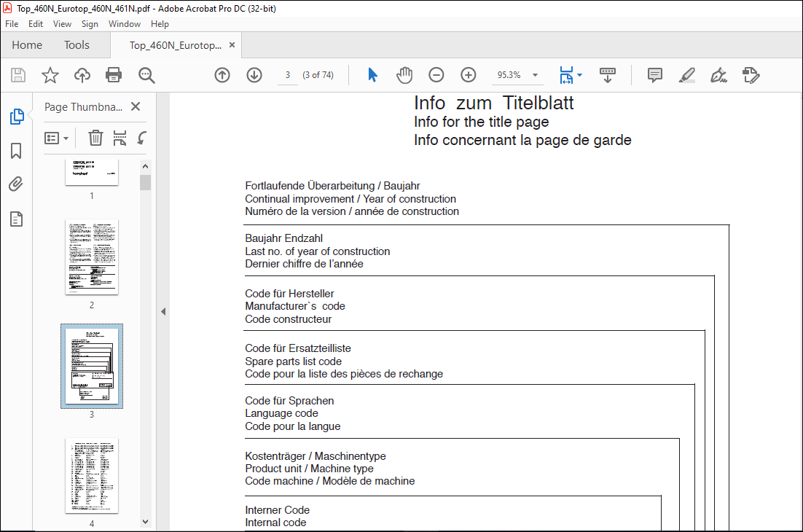This screenshot has width=803, height=532.
Task: Open thumbnail options dropdown
Action: tap(56, 138)
